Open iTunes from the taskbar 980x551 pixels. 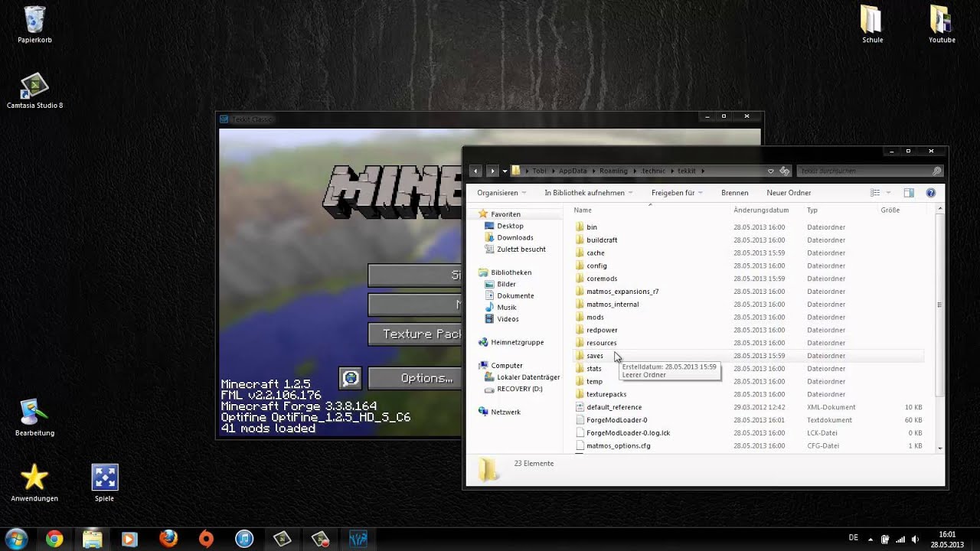(244, 540)
